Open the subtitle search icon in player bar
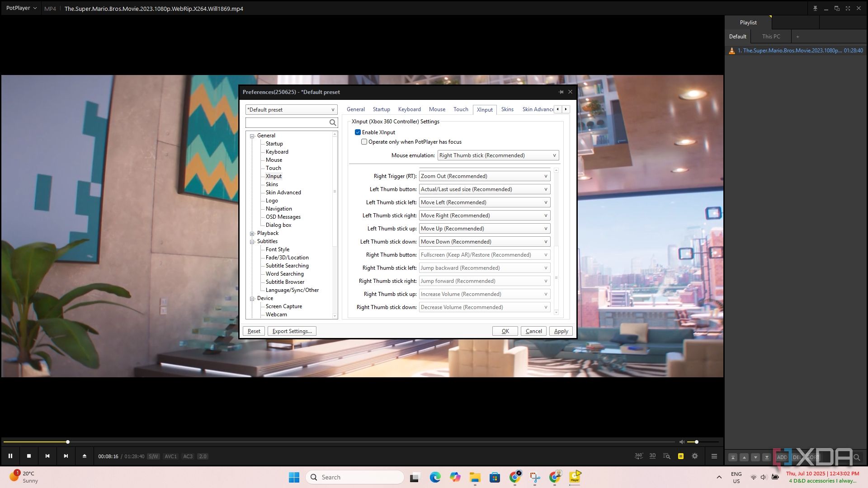868x488 pixels. point(666,456)
